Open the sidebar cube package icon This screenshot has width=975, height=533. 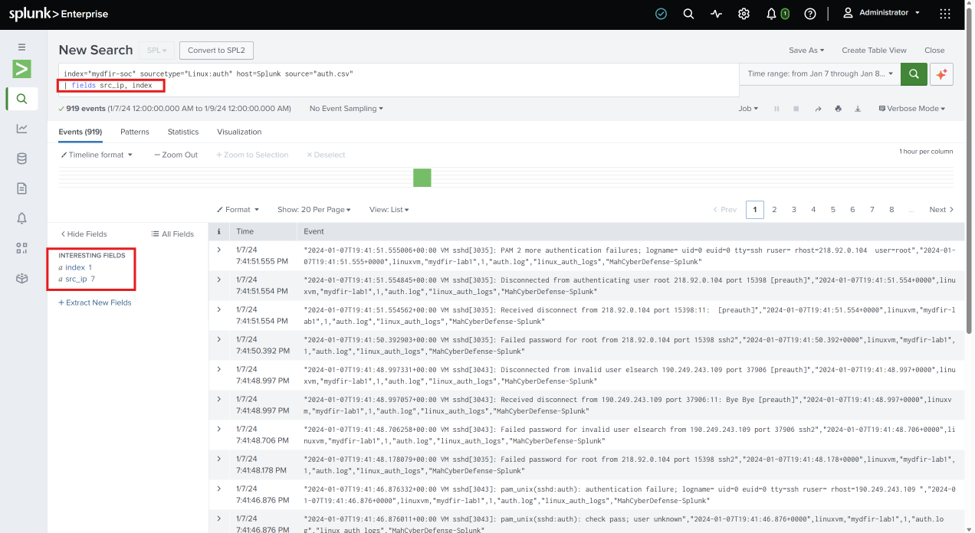(22, 278)
